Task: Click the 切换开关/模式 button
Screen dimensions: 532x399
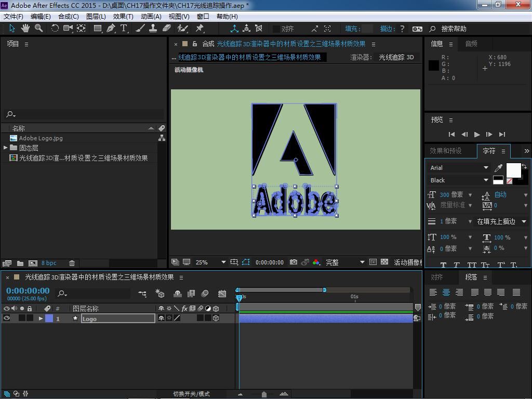Action: (191, 394)
